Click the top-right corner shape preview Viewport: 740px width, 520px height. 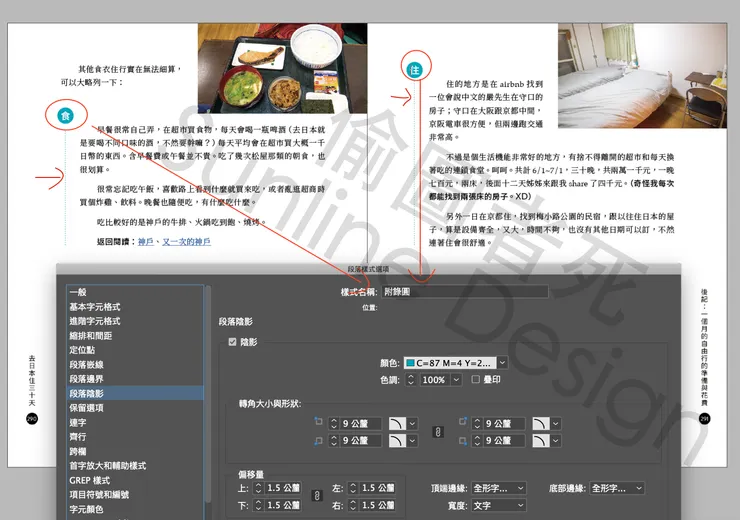point(541,424)
